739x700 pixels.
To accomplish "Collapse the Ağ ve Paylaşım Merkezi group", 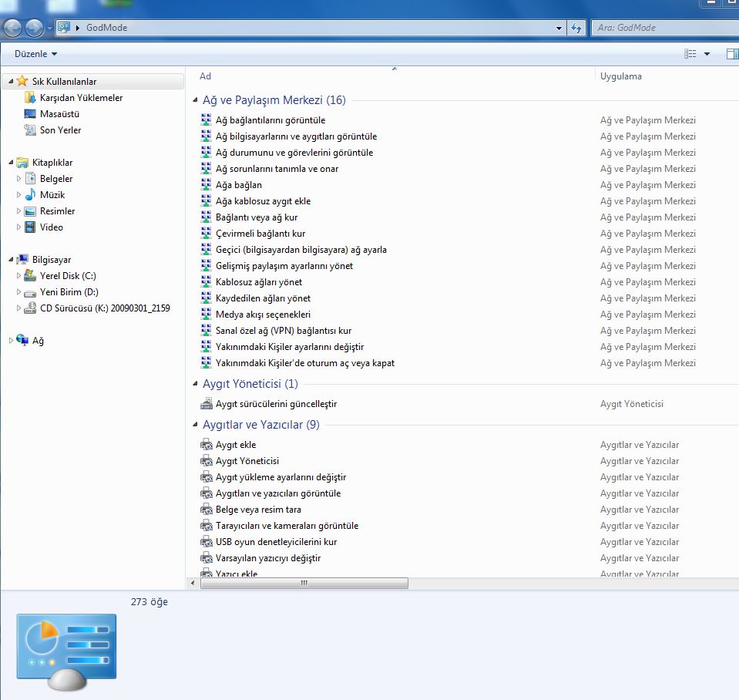I will [x=195, y=100].
